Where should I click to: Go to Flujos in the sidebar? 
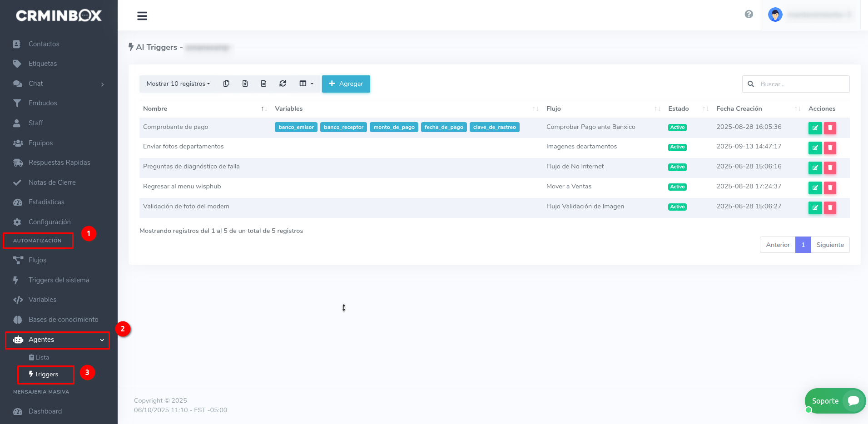37,260
